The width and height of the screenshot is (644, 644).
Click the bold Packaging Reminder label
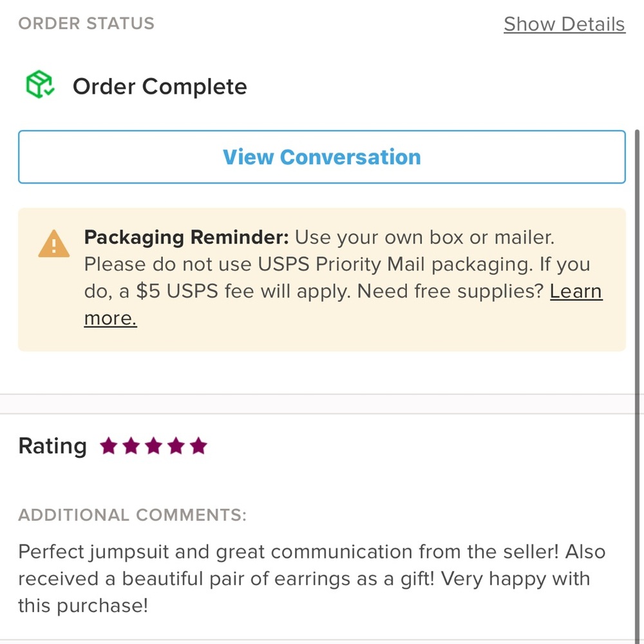click(x=187, y=237)
